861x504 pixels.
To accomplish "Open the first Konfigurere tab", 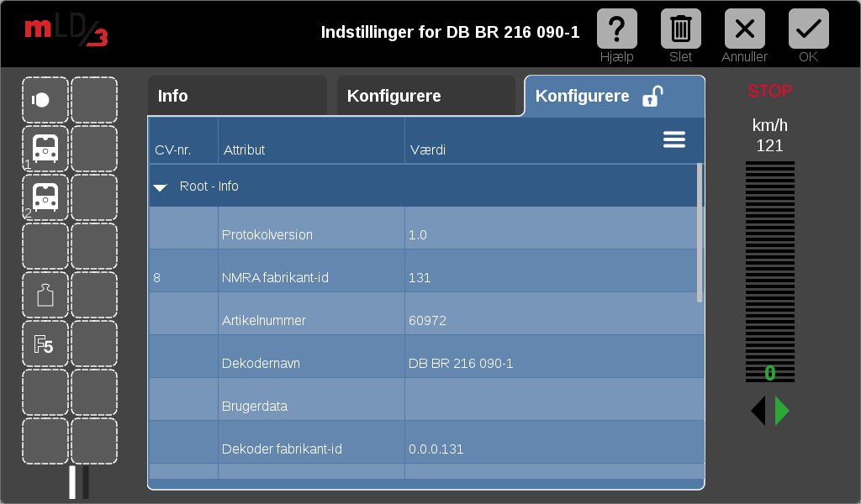I will (426, 96).
